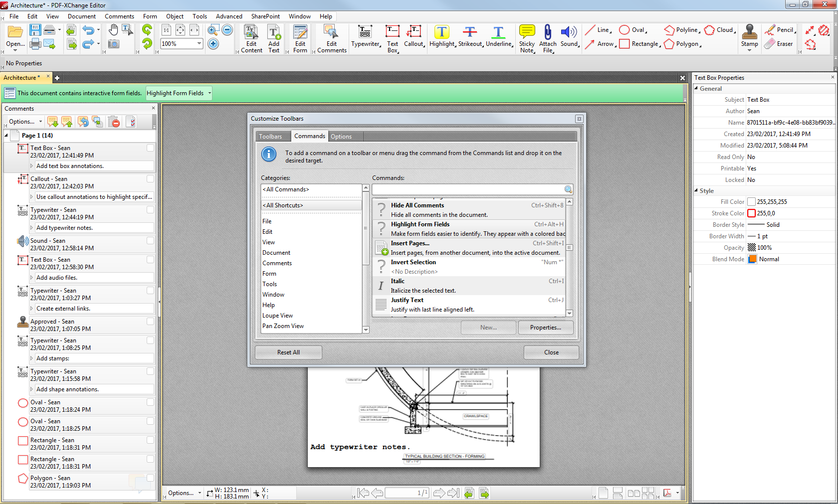This screenshot has width=838, height=504.
Task: Click the Hand tool icon
Action: tap(114, 30)
